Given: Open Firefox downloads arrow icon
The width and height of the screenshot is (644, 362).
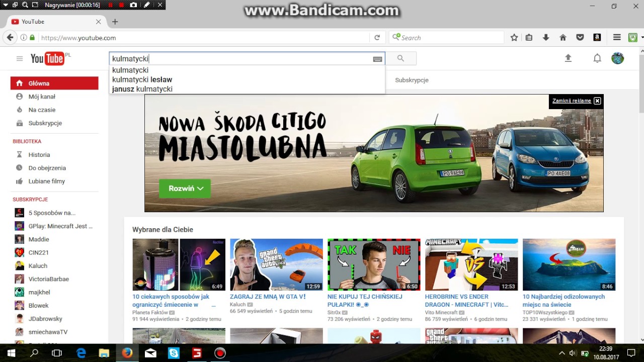Looking at the screenshot, I should tap(546, 38).
